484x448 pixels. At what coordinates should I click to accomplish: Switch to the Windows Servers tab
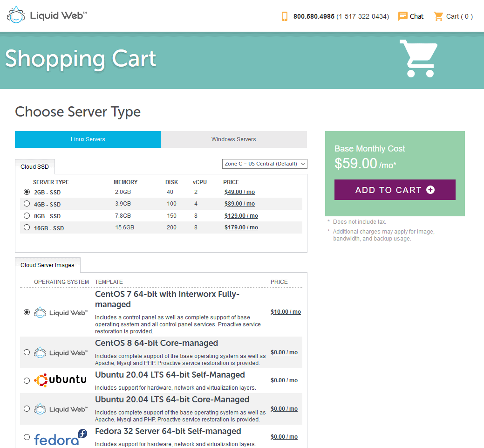[x=234, y=139]
